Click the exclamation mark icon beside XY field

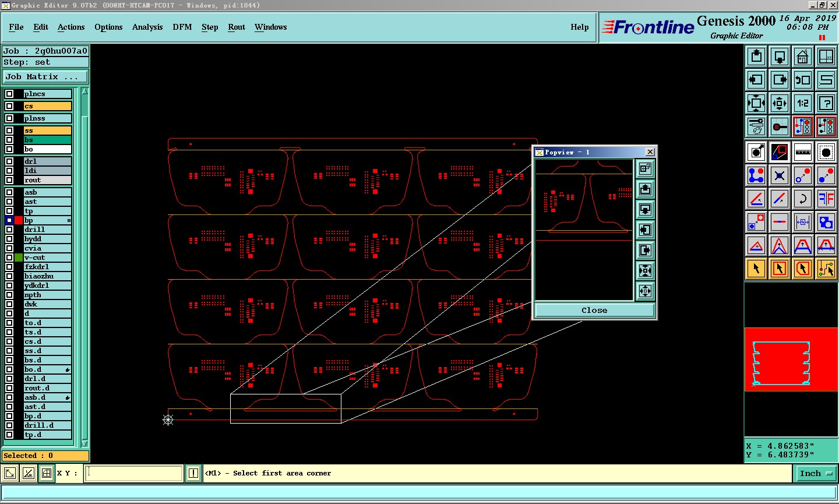(x=193, y=473)
